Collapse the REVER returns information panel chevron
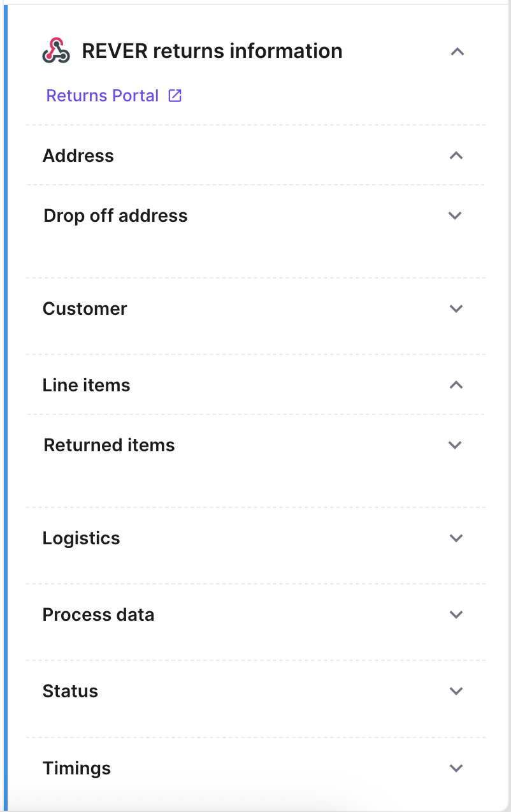 click(x=457, y=52)
